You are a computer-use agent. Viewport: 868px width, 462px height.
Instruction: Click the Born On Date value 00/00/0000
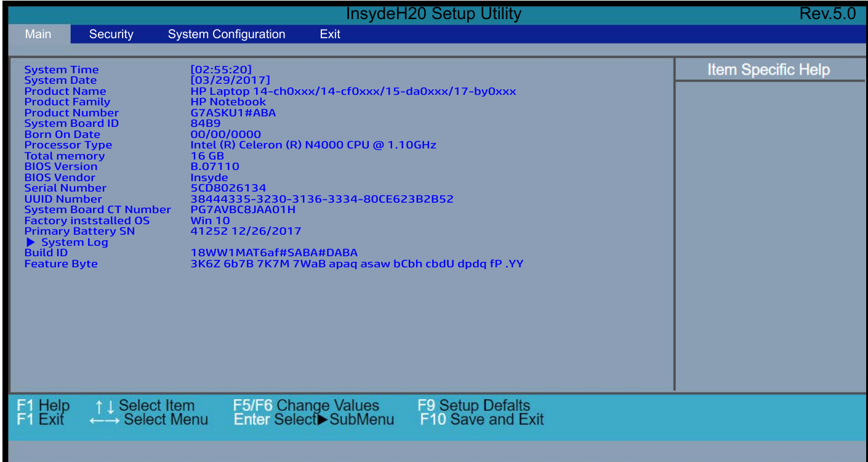click(226, 134)
